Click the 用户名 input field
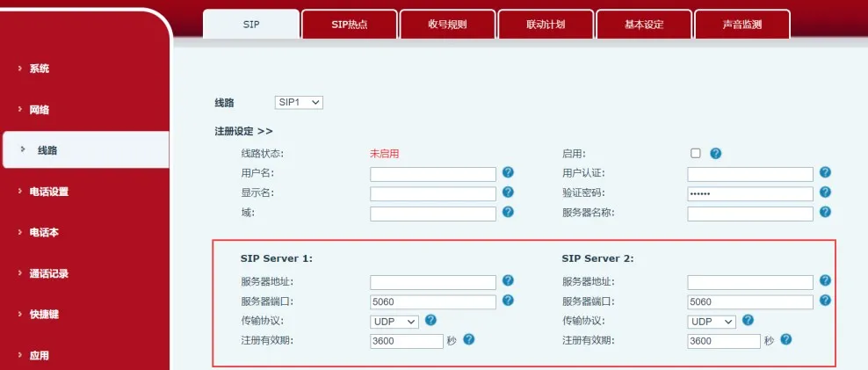Viewport: 868px width, 370px height. pyautogui.click(x=433, y=174)
